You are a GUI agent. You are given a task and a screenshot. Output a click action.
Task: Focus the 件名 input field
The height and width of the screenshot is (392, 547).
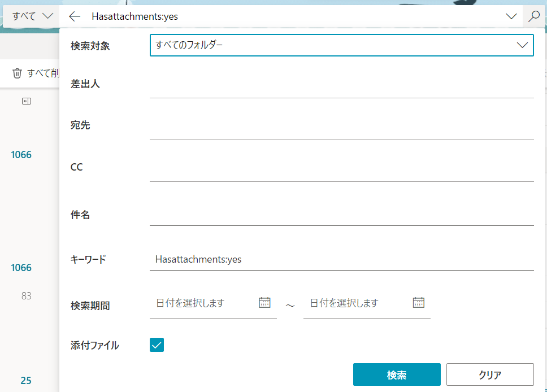pyautogui.click(x=341, y=214)
